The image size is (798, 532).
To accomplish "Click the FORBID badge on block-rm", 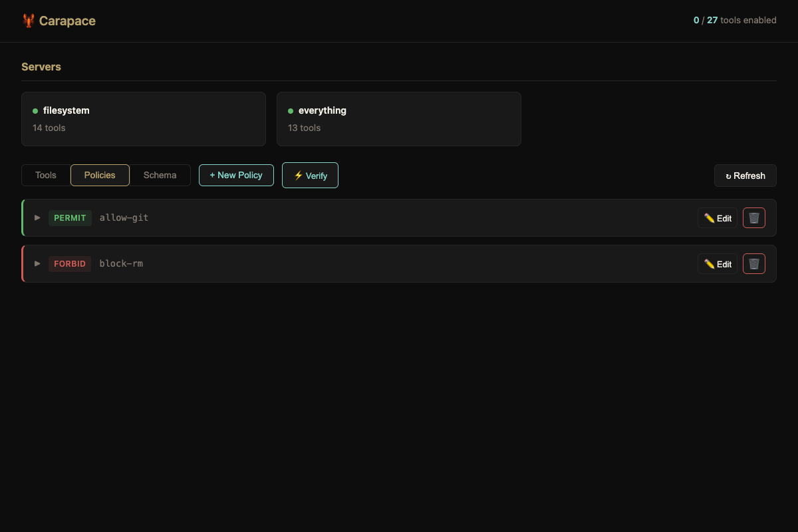I will (70, 263).
